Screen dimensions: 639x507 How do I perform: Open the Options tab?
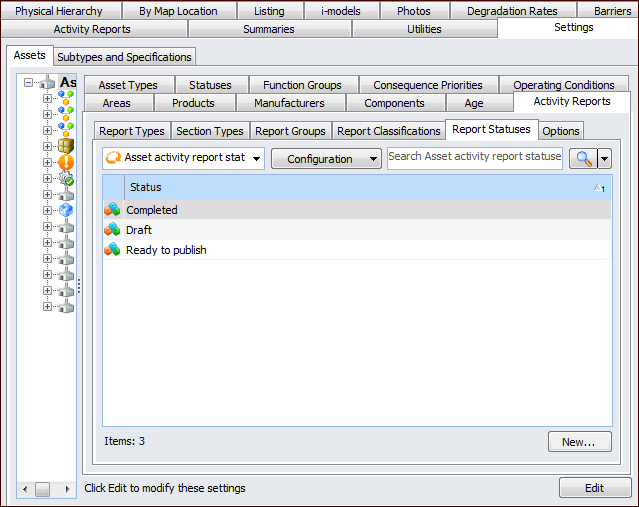tap(561, 131)
